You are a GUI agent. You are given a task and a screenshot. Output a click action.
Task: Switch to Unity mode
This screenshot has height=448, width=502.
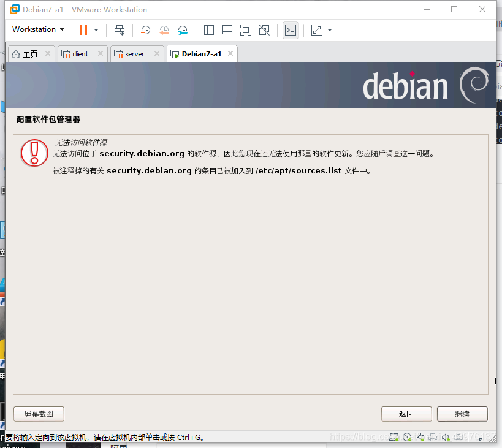pyautogui.click(x=264, y=30)
